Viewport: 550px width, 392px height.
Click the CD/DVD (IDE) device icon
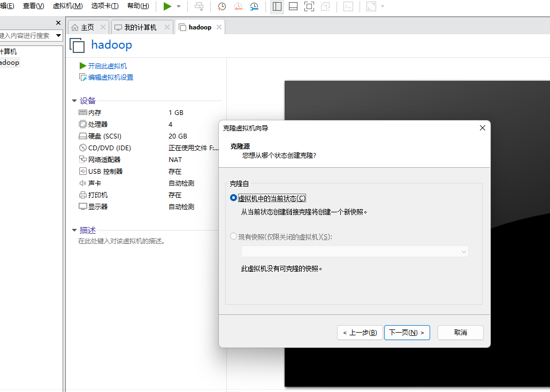point(83,148)
